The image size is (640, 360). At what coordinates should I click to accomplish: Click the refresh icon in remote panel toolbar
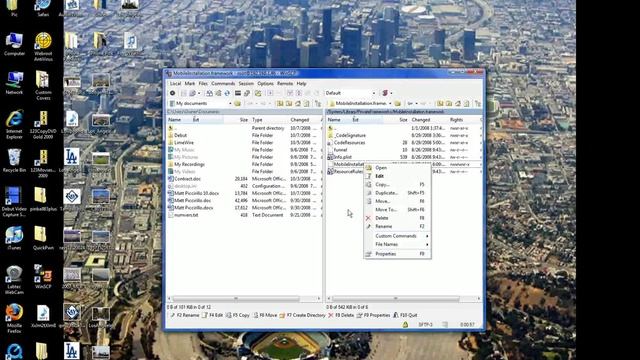pyautogui.click(x=467, y=104)
